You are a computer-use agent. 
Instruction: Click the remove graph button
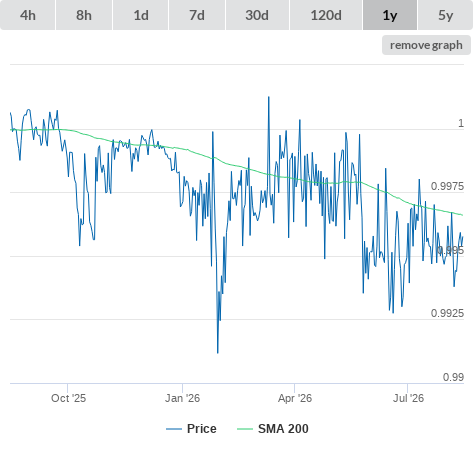coord(426,45)
